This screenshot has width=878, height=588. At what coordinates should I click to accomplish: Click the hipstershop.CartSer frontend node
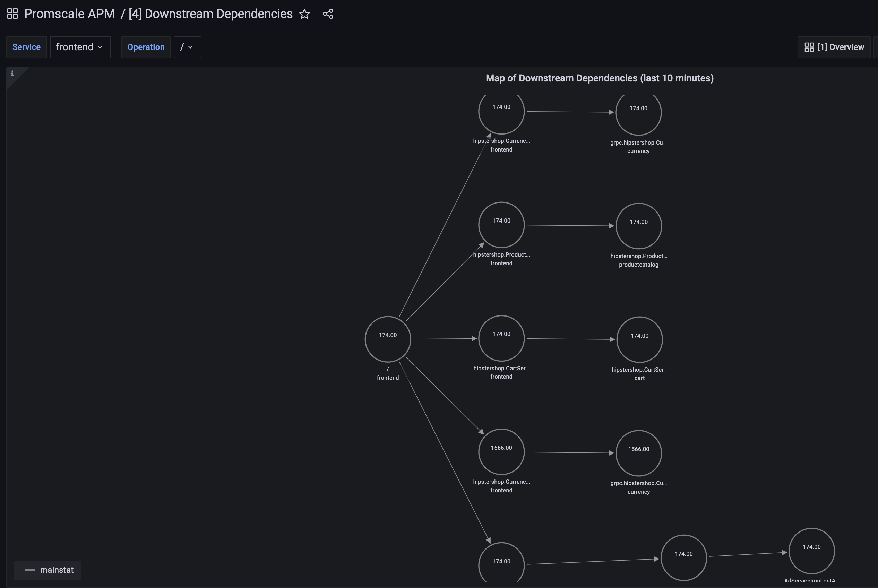pos(501,338)
